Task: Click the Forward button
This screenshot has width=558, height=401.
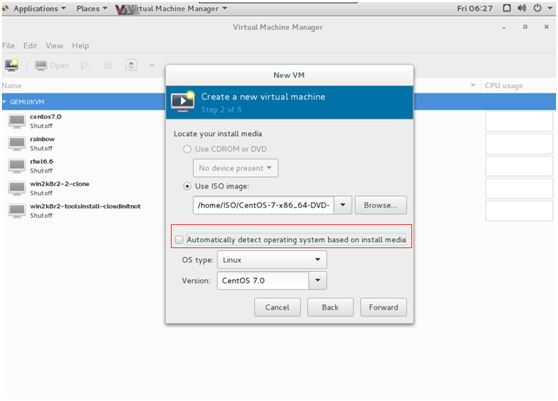Action: point(383,307)
